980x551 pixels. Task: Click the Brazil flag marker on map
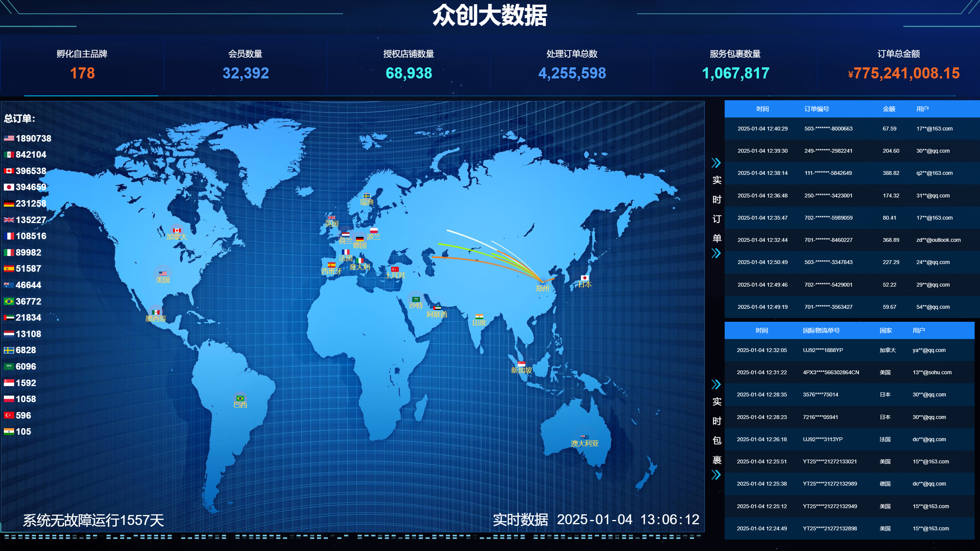click(x=240, y=398)
